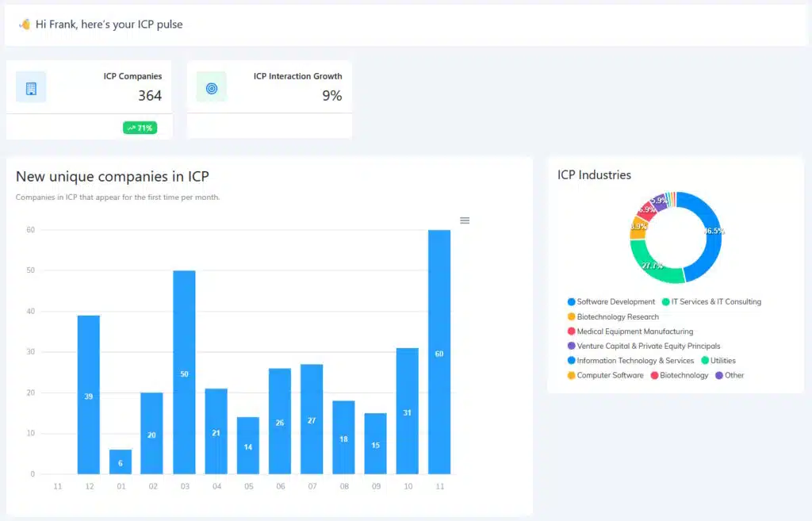Select the Biotechnology legend label
Image resolution: width=812 pixels, height=521 pixels.
(x=684, y=376)
